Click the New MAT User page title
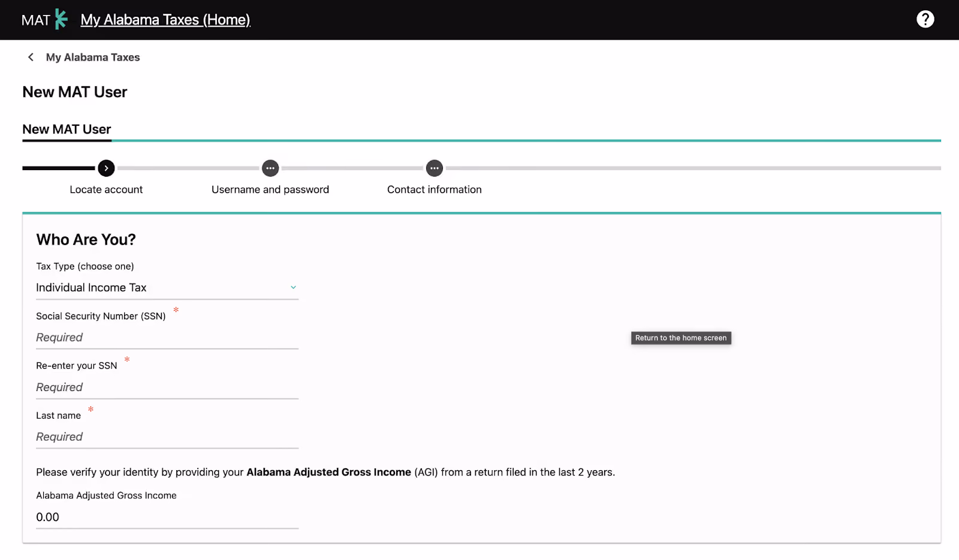The width and height of the screenshot is (959, 560). (x=75, y=92)
